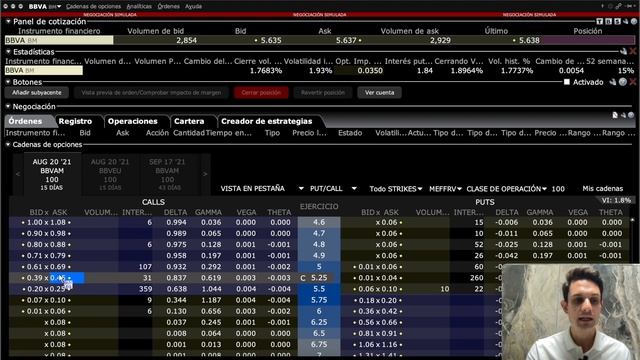Click the option chain vertical scrollbar arrow
Screen dimensions: 640x360
tap(633, 220)
